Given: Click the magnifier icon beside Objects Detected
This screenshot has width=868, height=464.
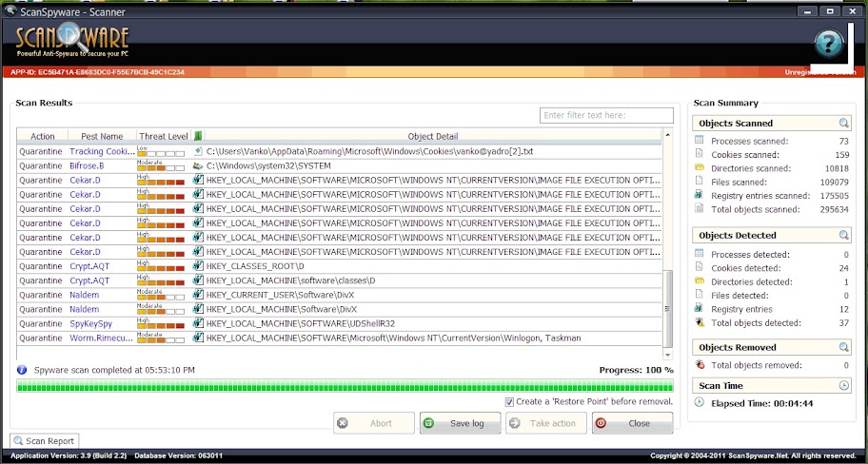Looking at the screenshot, I should click(x=843, y=236).
